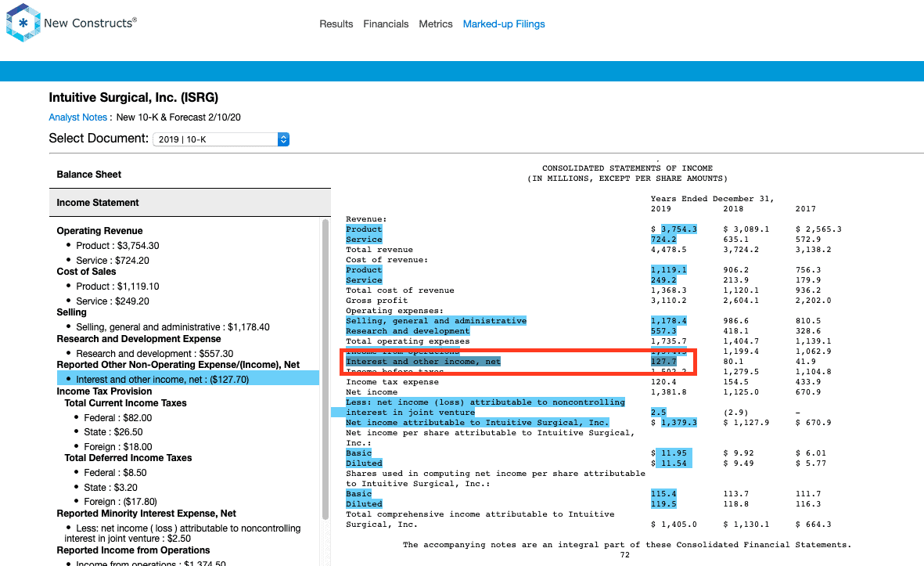The image size is (924, 566).
Task: Click the 'Intuitive Surgical, Inc. (ISRG)' company title
Action: coord(134,97)
